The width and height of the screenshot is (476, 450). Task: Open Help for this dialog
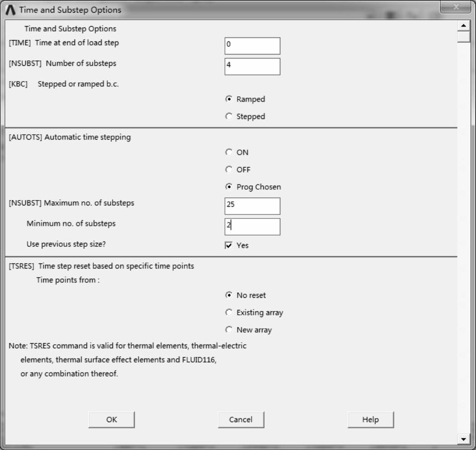point(371,420)
